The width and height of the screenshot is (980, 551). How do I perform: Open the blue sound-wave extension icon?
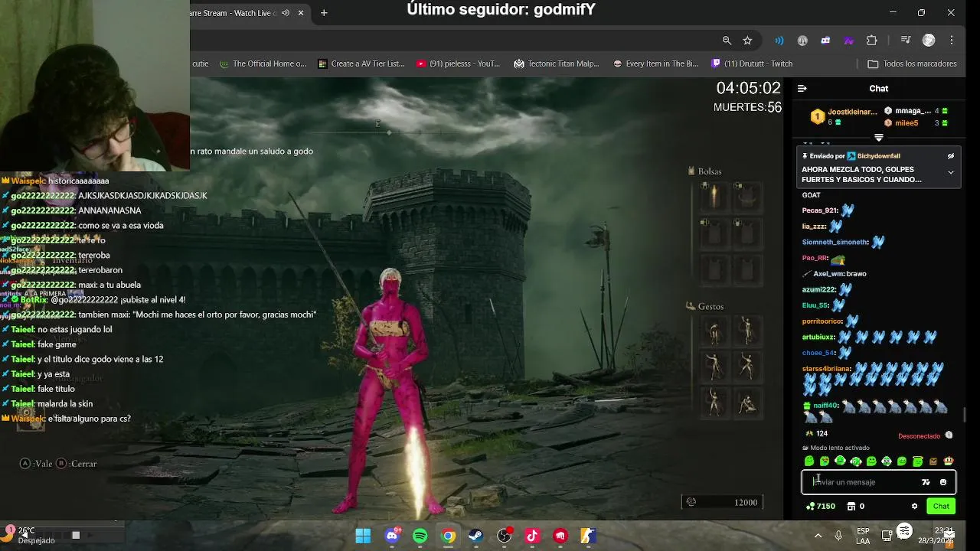click(x=779, y=41)
